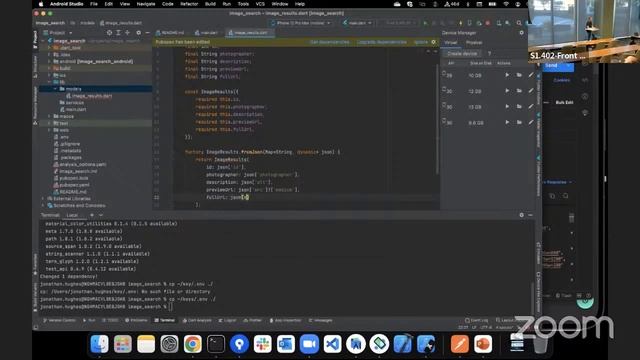Add a new terminal session with plus icon
This screenshot has width=640, height=360.
point(92,215)
